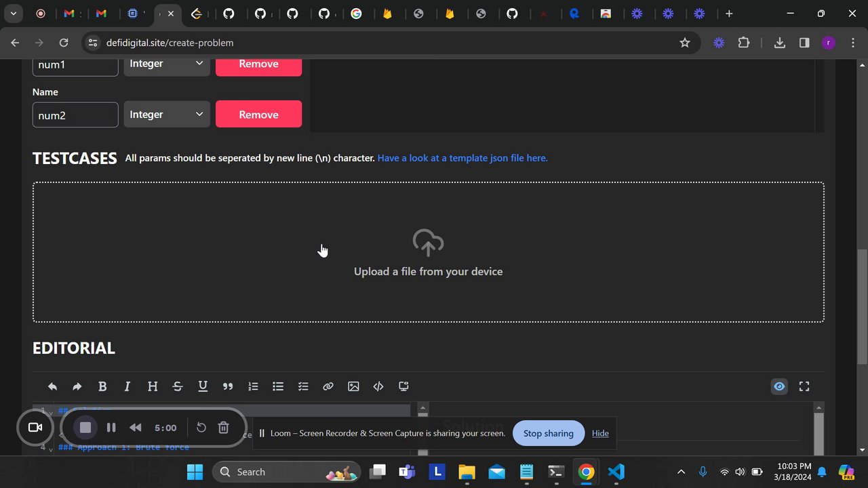The image size is (868, 488).
Task: Click the Stop sharing button
Action: click(549, 433)
